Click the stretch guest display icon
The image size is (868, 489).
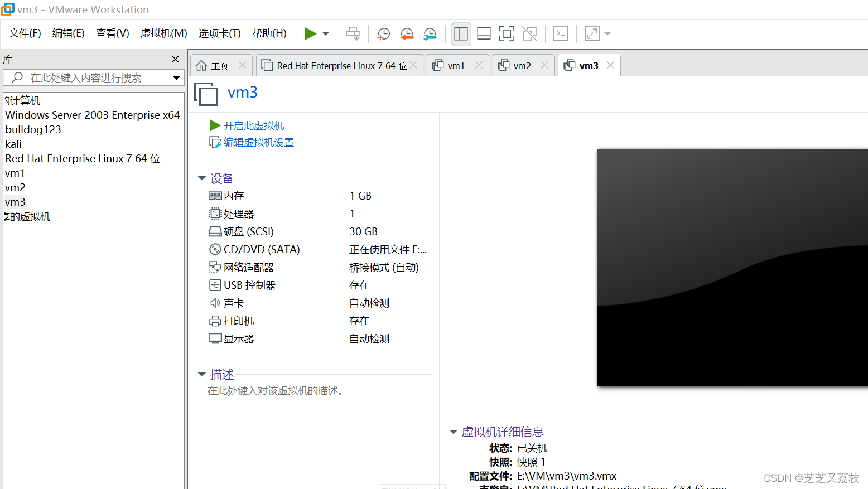(x=592, y=34)
